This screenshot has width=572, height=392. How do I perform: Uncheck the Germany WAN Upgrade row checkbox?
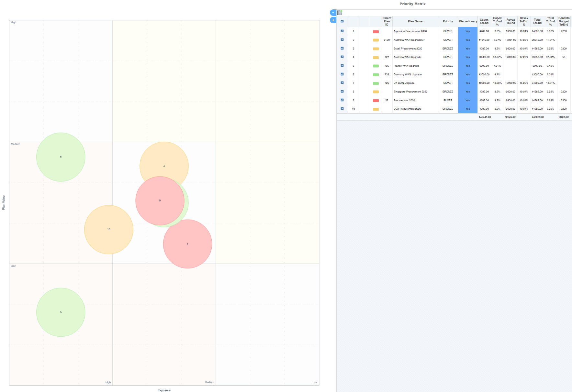tap(342, 74)
